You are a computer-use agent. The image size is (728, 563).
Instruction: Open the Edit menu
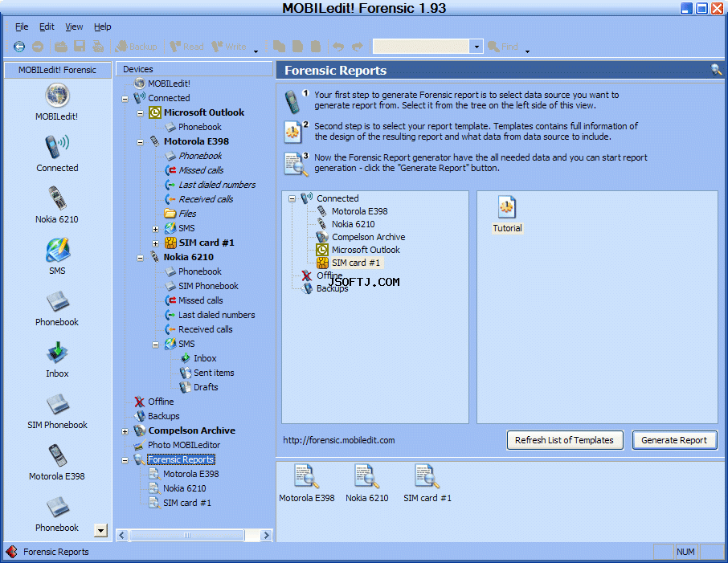click(x=47, y=27)
